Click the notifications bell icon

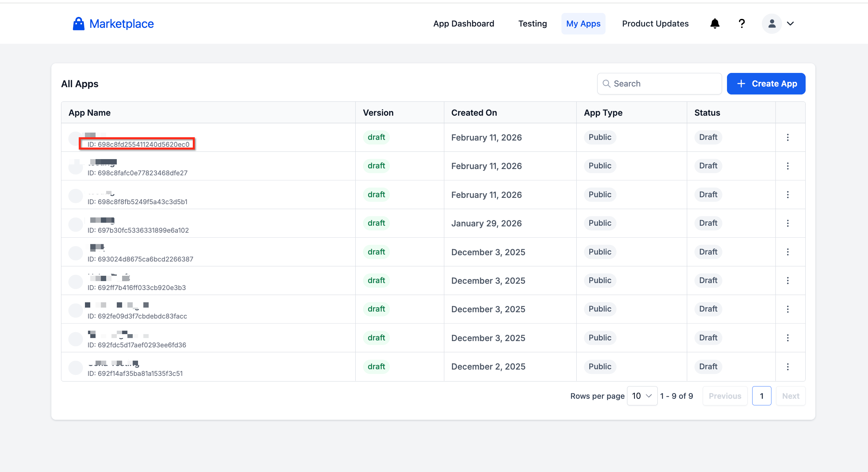[715, 24]
